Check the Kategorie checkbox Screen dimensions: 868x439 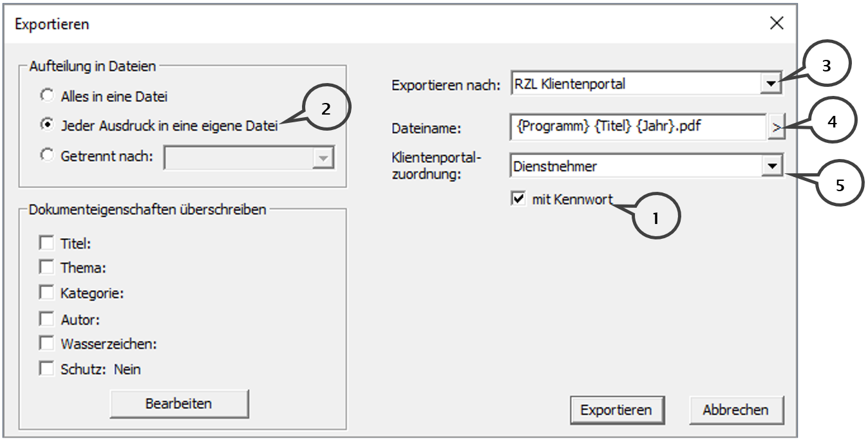pos(47,293)
